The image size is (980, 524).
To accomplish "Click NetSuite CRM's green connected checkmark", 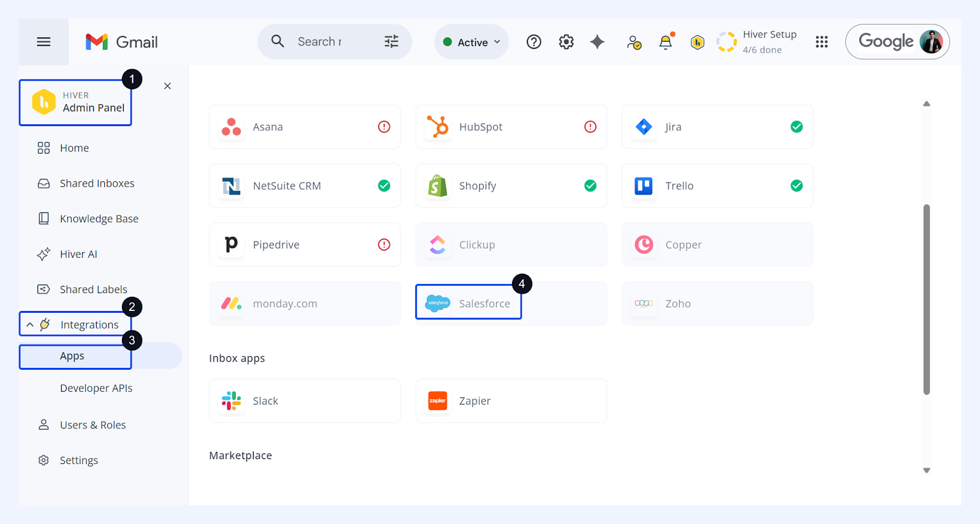I will 384,185.
